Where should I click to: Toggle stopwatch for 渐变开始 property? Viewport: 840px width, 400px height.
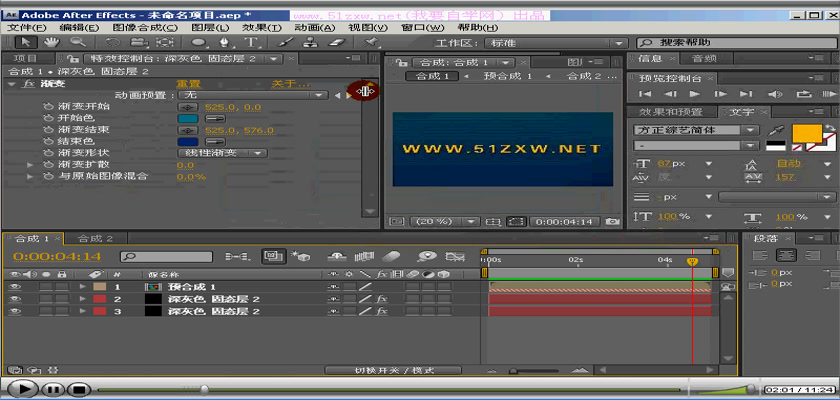49,107
